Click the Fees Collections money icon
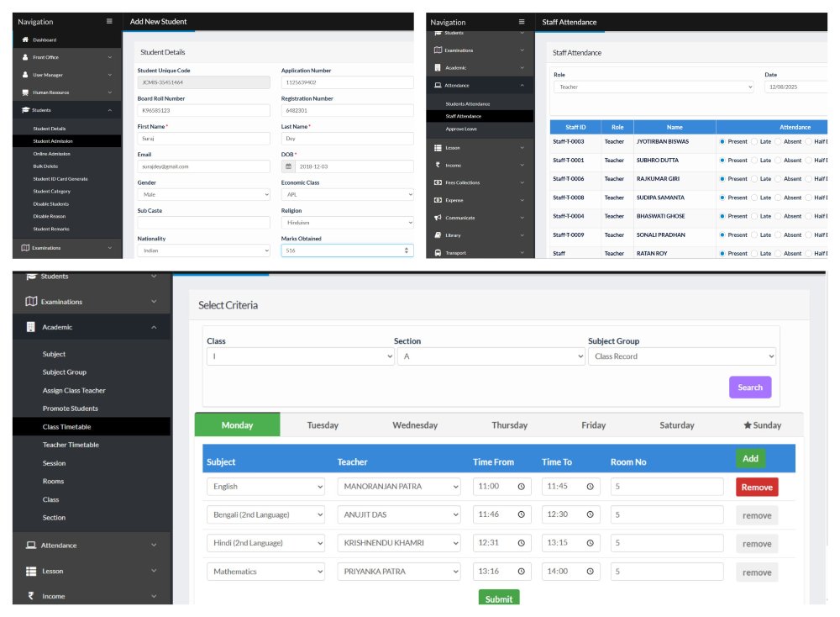This screenshot has height=617, width=840. pos(438,182)
